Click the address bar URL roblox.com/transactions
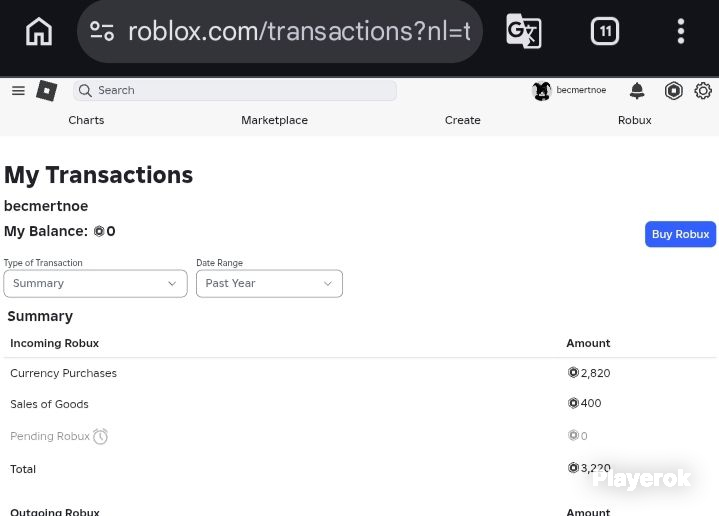719x516 pixels. tap(299, 31)
